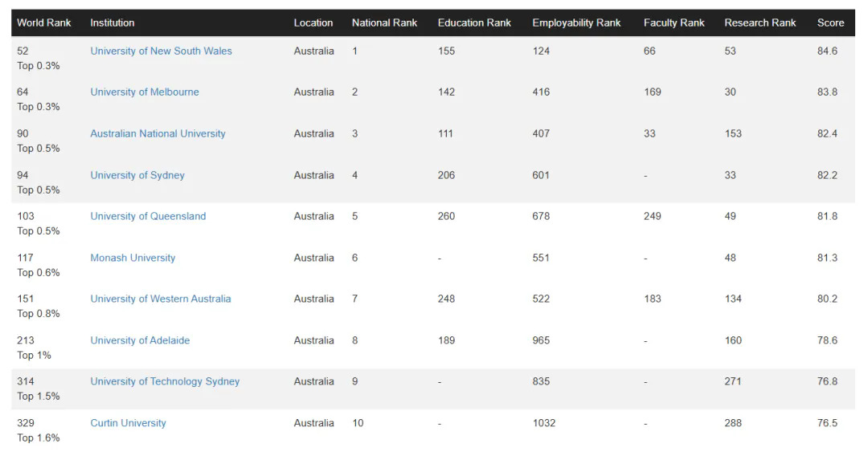Click University of Western Australia link
The image size is (868, 452).
(x=161, y=299)
